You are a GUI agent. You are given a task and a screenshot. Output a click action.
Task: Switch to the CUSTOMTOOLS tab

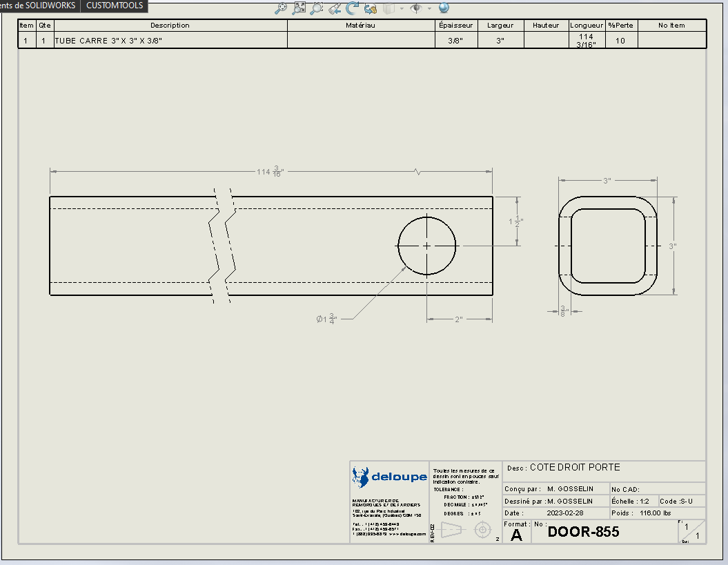click(115, 6)
